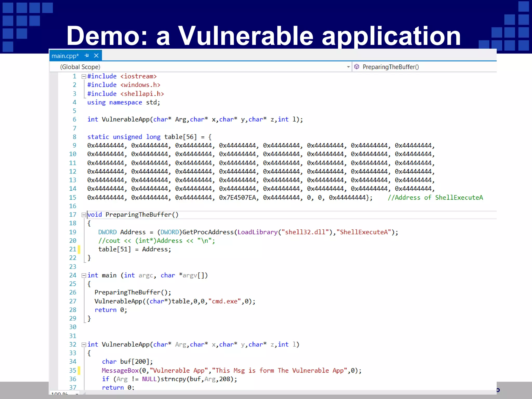Screen dimensions: 532x399
Task: Collapse the main function at line 24
Action: click(x=84, y=275)
